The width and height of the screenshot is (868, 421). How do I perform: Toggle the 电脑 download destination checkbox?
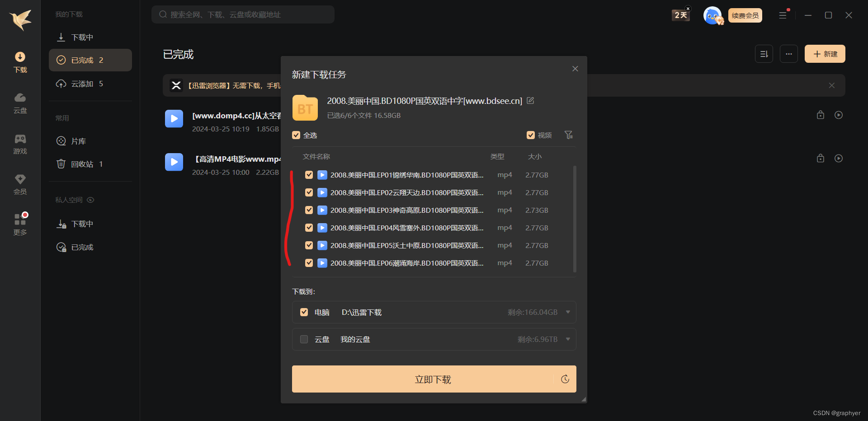pyautogui.click(x=304, y=312)
